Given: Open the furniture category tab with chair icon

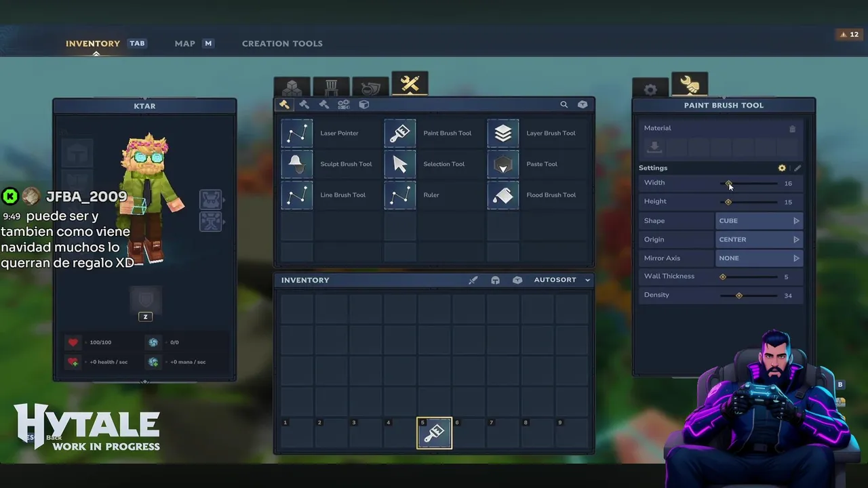Looking at the screenshot, I should [332, 87].
